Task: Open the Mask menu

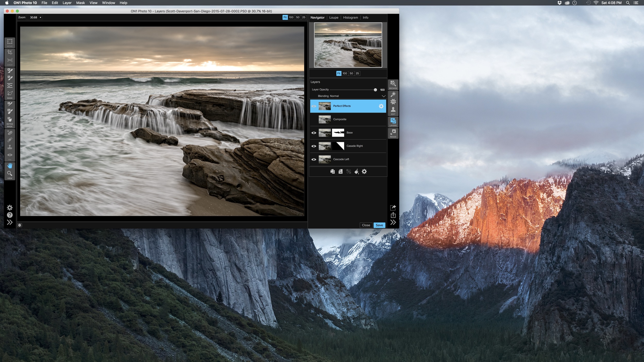Action: click(x=80, y=3)
